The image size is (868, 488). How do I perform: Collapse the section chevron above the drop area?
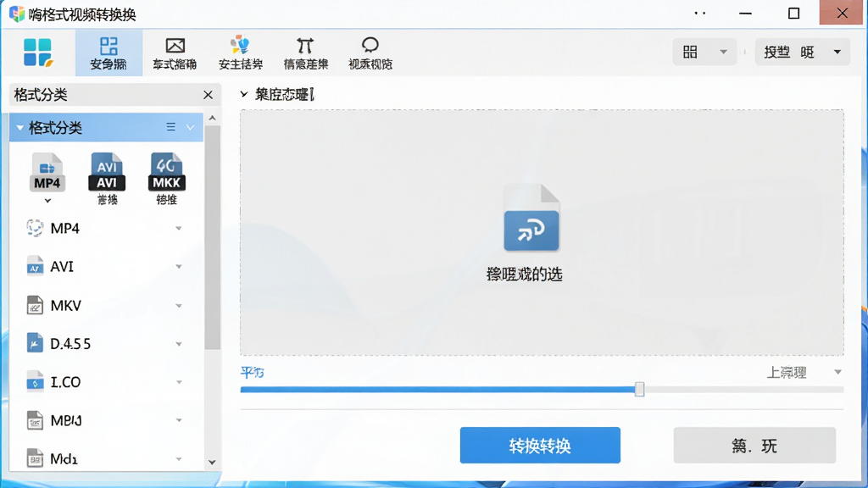[244, 95]
